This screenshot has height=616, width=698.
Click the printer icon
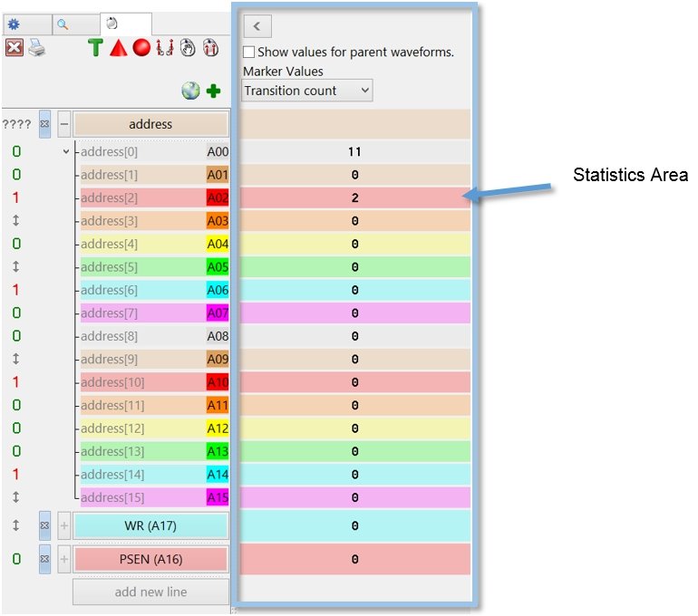pos(36,48)
